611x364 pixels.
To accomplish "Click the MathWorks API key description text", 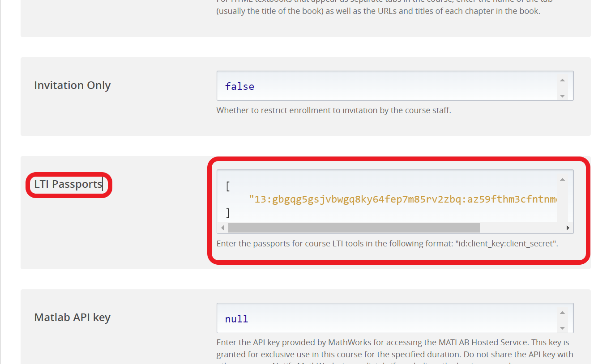I will click(393, 348).
